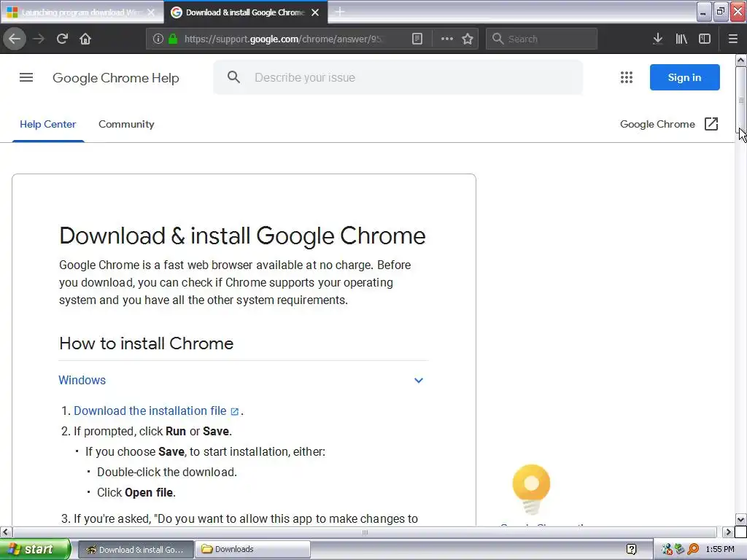Open the Google Chrome product link
The image size is (747, 560).
click(x=657, y=124)
